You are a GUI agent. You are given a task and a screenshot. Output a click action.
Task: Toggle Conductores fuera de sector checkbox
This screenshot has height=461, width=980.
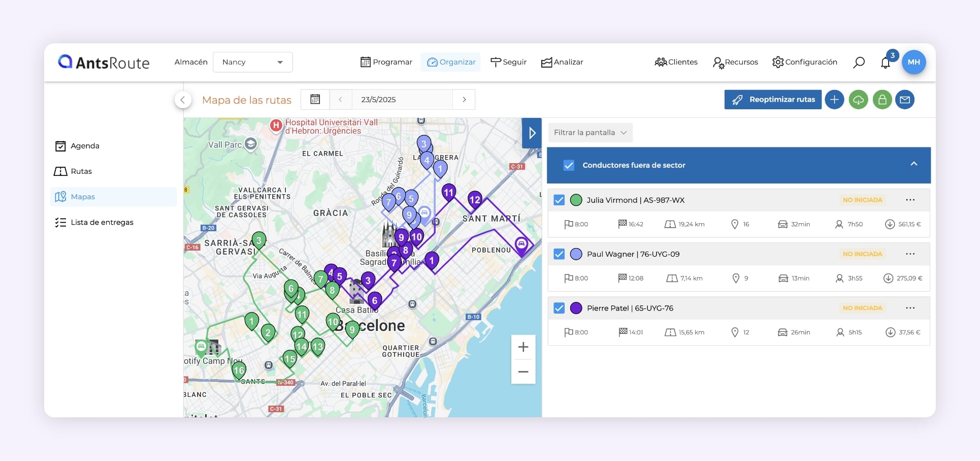(x=569, y=165)
